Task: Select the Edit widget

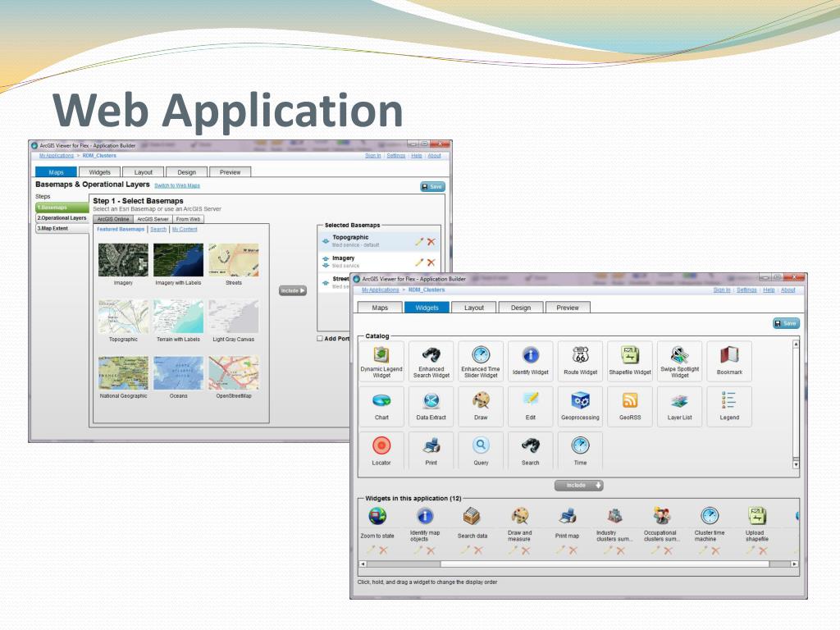Action: click(531, 407)
